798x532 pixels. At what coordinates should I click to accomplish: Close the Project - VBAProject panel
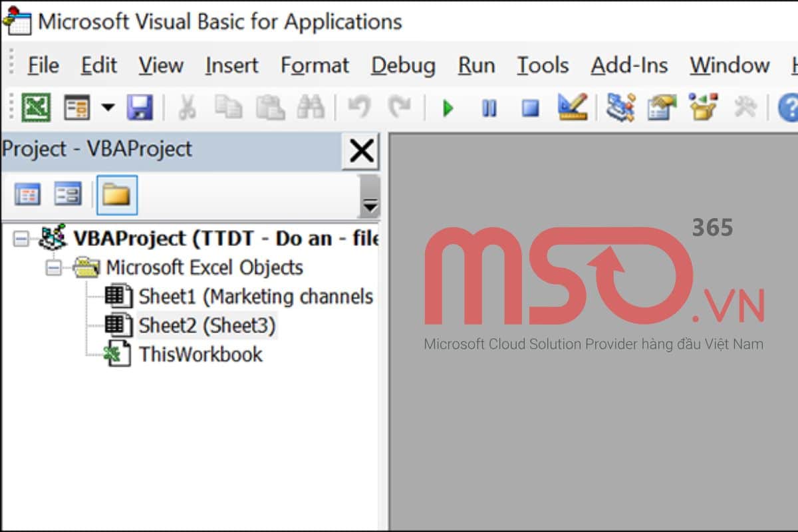coord(361,152)
